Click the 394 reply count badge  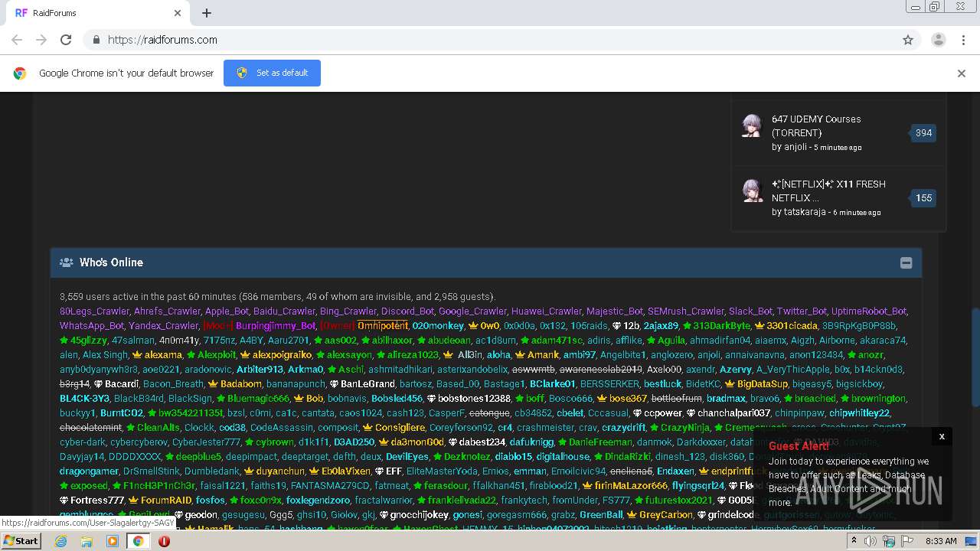pyautogui.click(x=923, y=133)
